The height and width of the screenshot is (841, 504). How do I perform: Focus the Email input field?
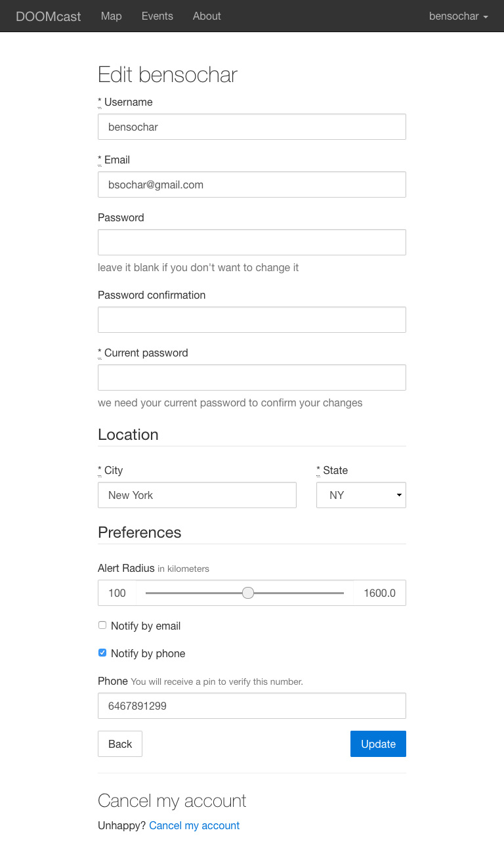[251, 184]
